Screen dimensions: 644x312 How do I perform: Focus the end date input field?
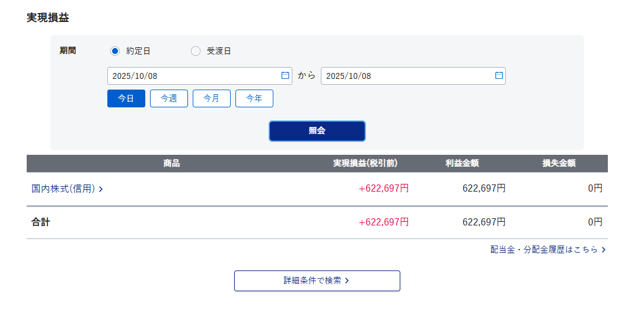click(x=406, y=76)
